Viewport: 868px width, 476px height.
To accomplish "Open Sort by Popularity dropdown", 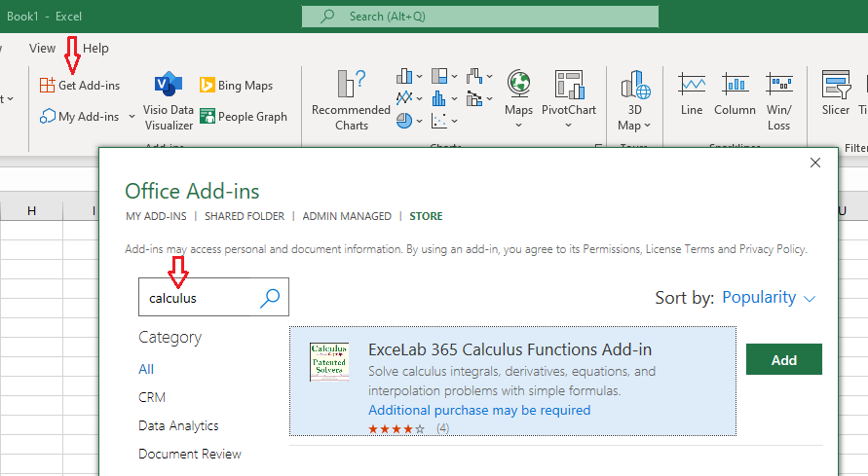I will point(769,298).
